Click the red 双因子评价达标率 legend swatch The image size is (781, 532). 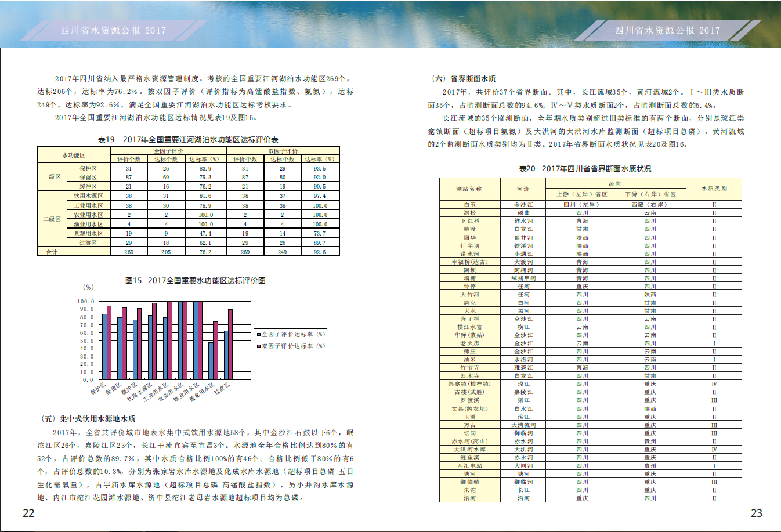coord(258,346)
